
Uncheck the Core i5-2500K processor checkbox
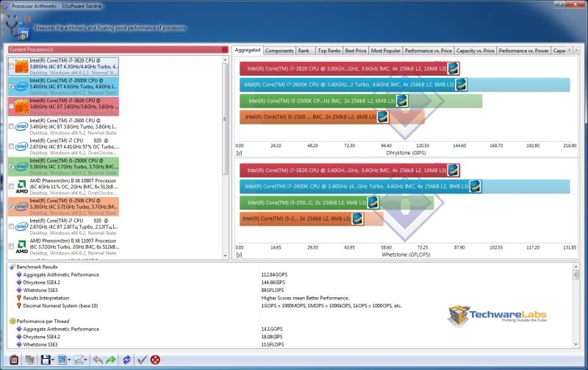pos(11,166)
